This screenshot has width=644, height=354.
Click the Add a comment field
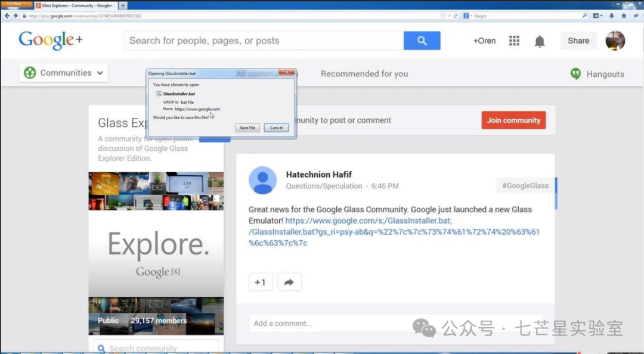coord(395,323)
